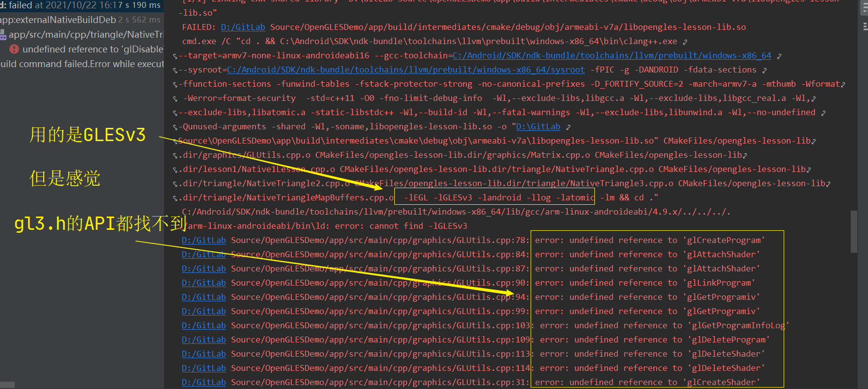Image resolution: width=868 pixels, height=389 pixels.
Task: Click the red error icon beside 'undefined reference to glDisable'
Action: tap(14, 49)
